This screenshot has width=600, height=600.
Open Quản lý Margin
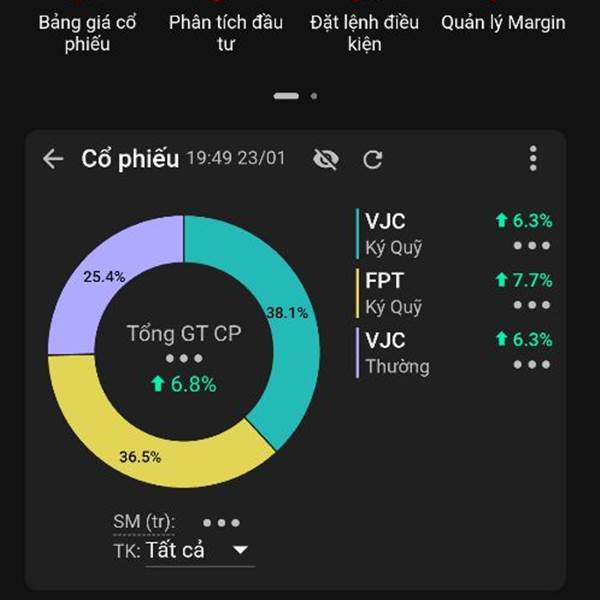[x=503, y=22]
